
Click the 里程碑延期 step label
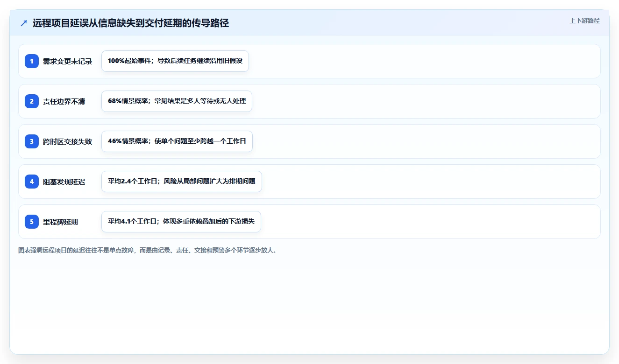(x=61, y=222)
